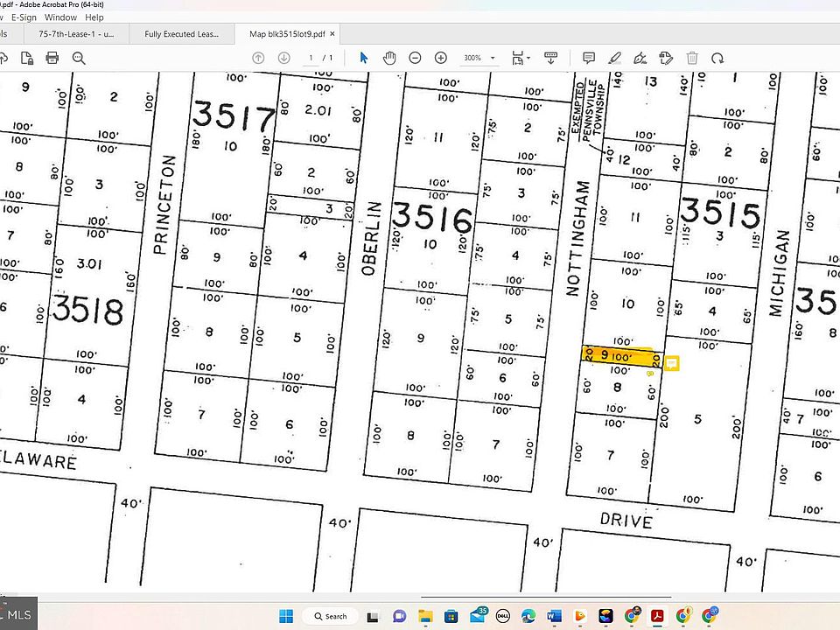Viewport: 840px width, 630px height.
Task: Select the highlighter pen tool
Action: pos(614,58)
